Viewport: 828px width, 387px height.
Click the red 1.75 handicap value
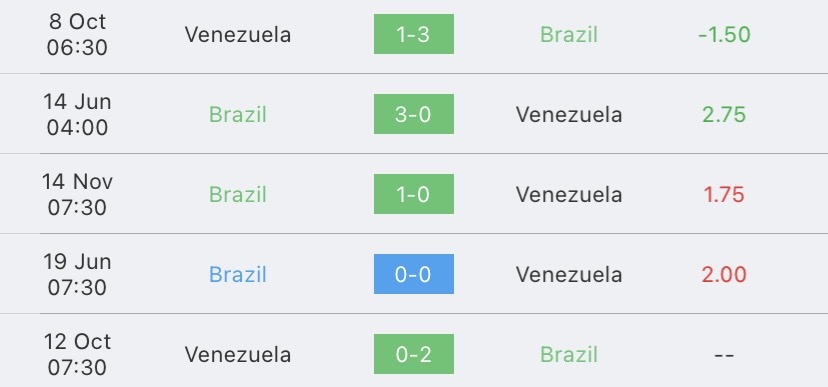724,194
